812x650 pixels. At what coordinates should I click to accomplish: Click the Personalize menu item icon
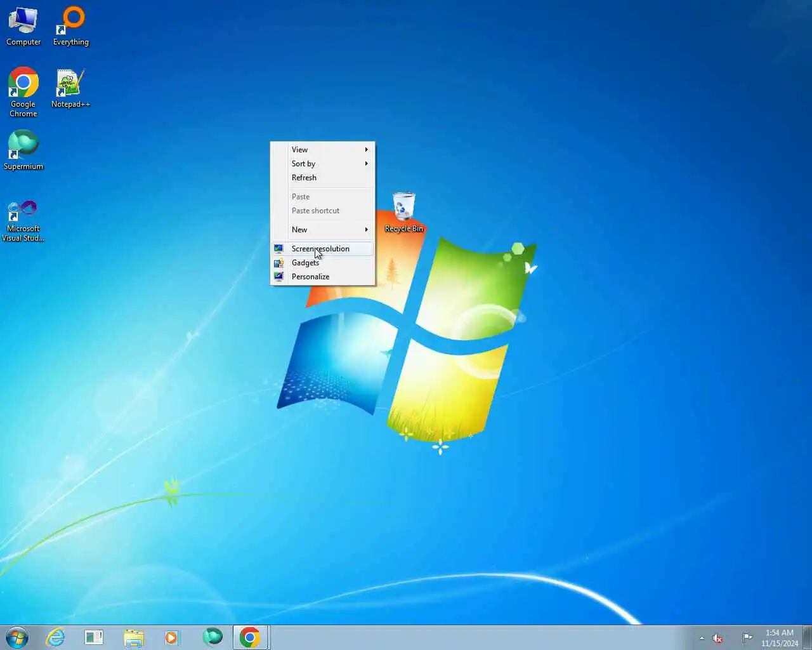[x=278, y=277]
